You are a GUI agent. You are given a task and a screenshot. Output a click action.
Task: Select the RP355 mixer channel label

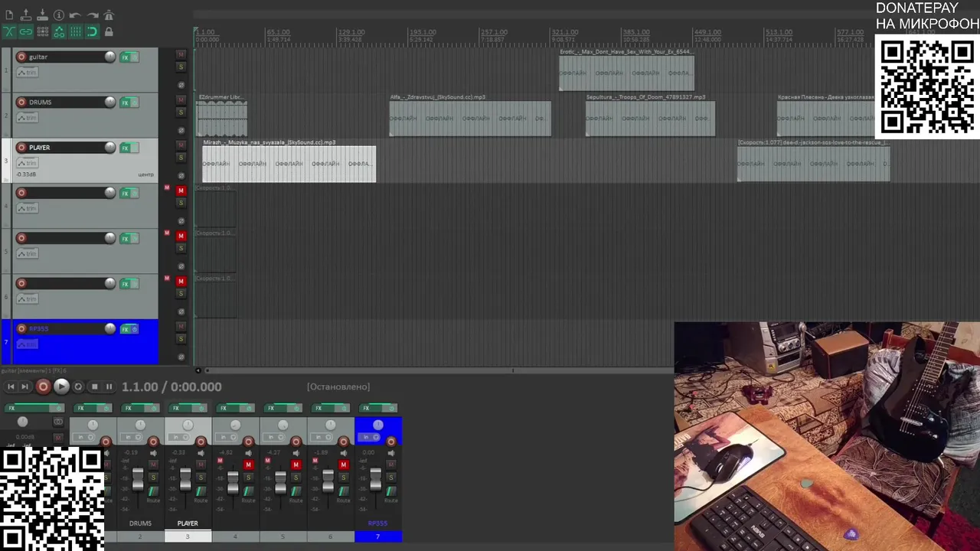(377, 523)
